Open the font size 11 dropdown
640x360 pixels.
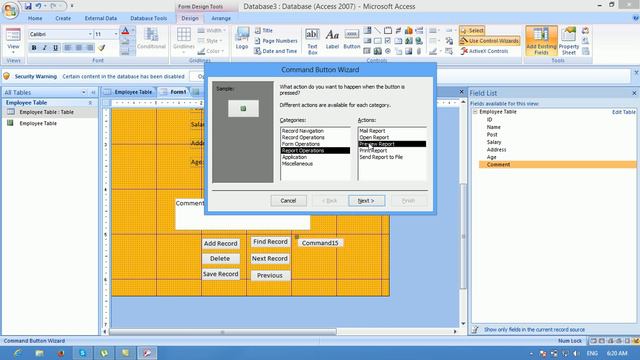point(116,34)
